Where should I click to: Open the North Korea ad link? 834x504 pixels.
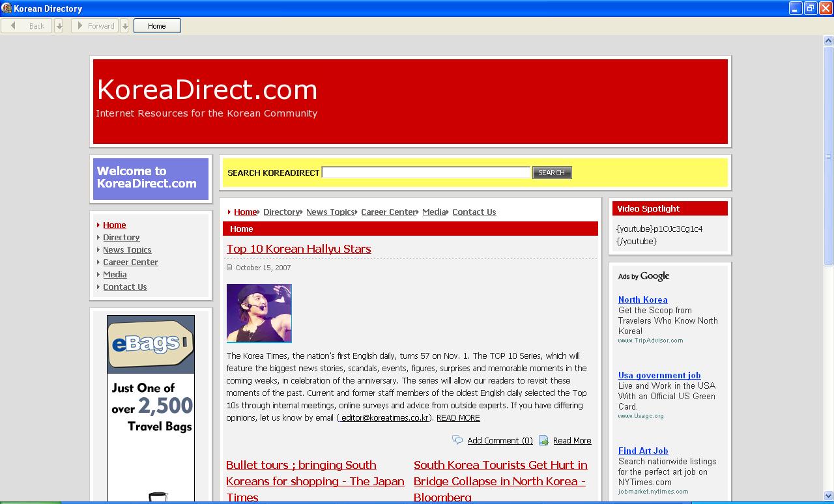[643, 300]
